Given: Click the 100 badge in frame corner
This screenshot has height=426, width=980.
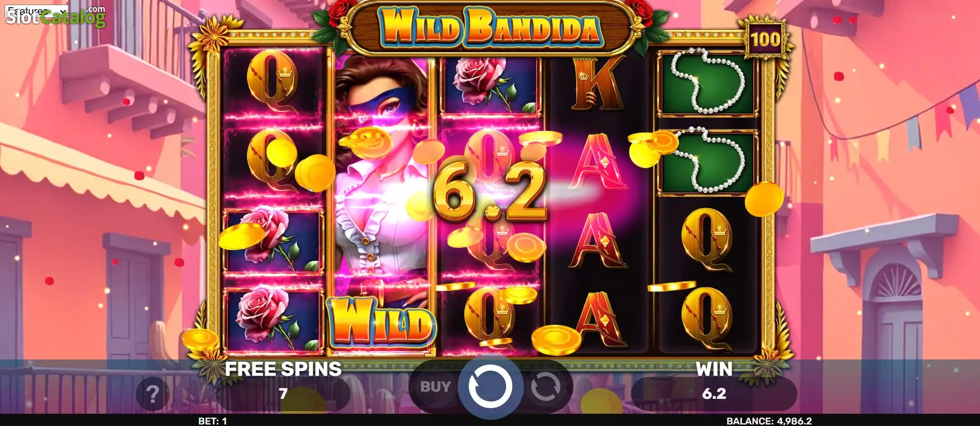Looking at the screenshot, I should [765, 39].
